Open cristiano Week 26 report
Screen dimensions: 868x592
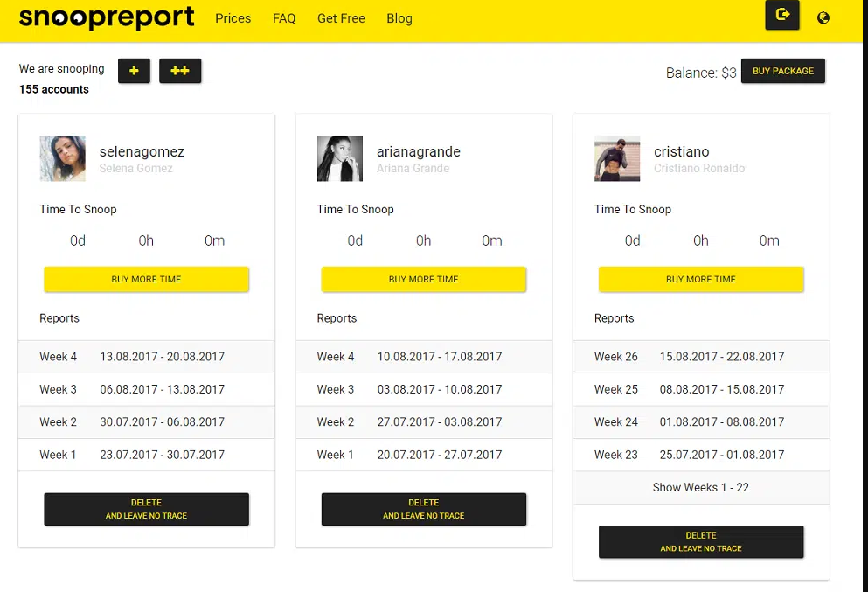coord(701,357)
